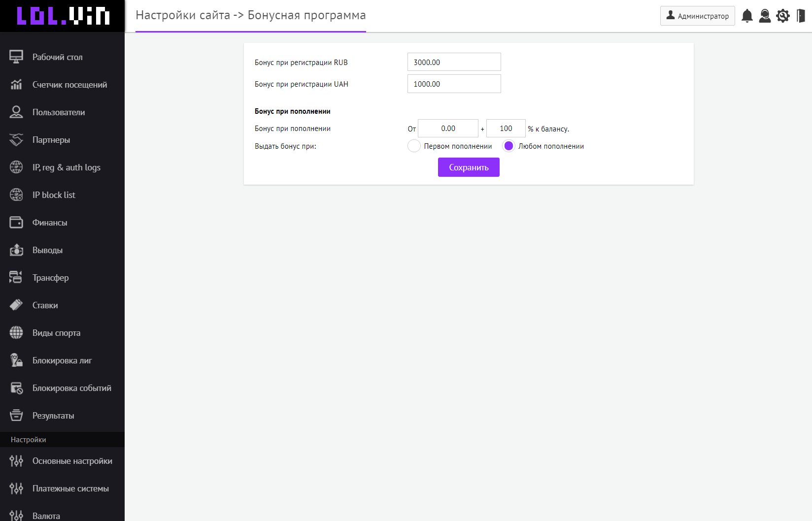Open the Администратор user button
Viewport: 812px width, 521px height.
tap(697, 16)
